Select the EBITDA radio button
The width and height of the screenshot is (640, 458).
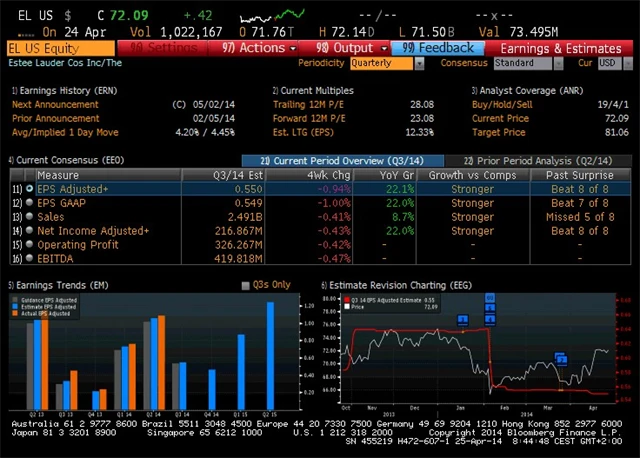[29, 258]
